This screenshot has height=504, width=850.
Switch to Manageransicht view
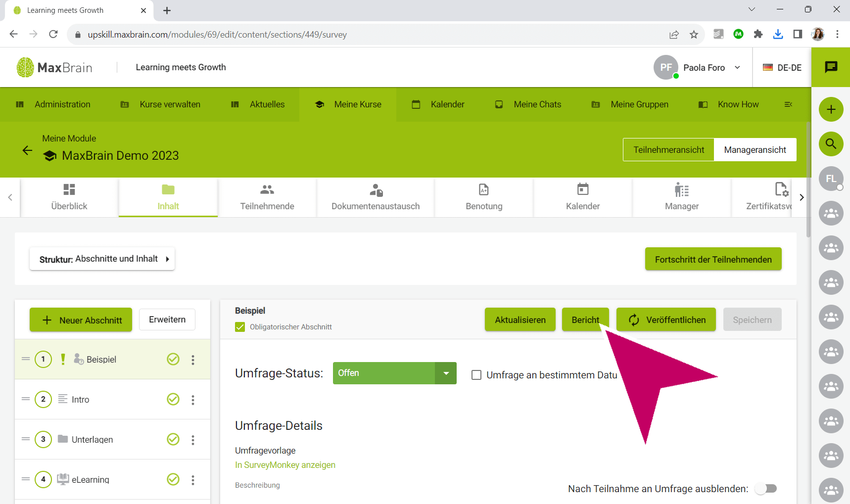(x=755, y=150)
